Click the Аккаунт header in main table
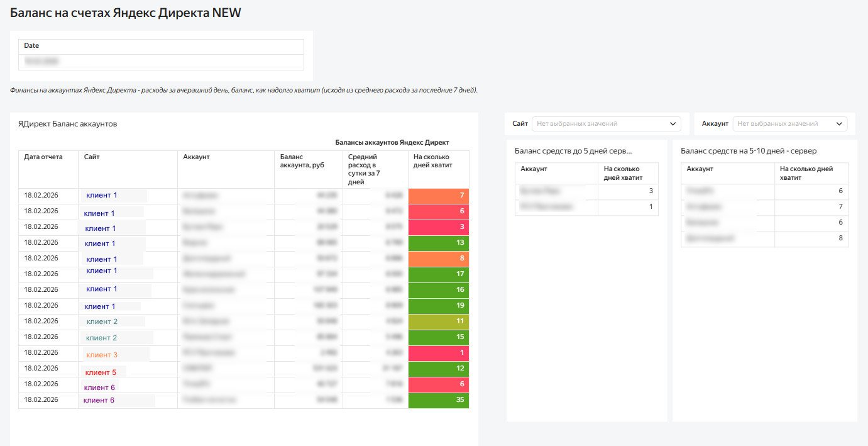Viewport: 868px width, 446px height. (x=226, y=169)
